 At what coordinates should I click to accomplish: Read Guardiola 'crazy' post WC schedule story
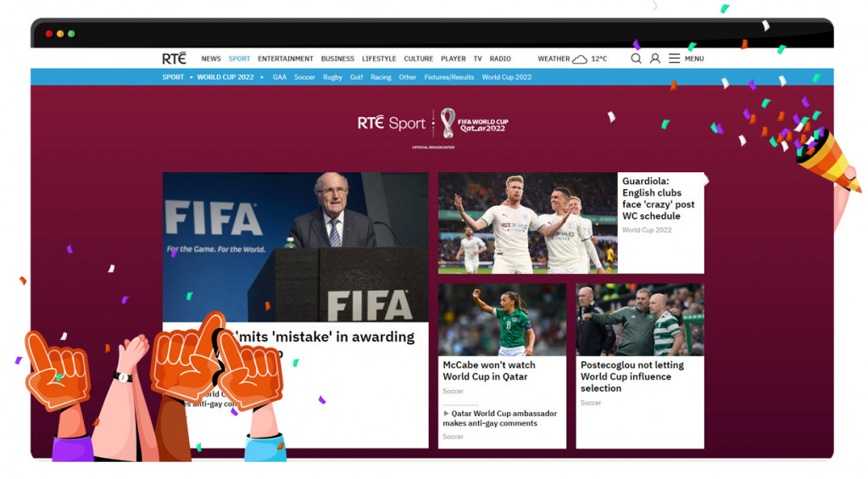click(658, 198)
